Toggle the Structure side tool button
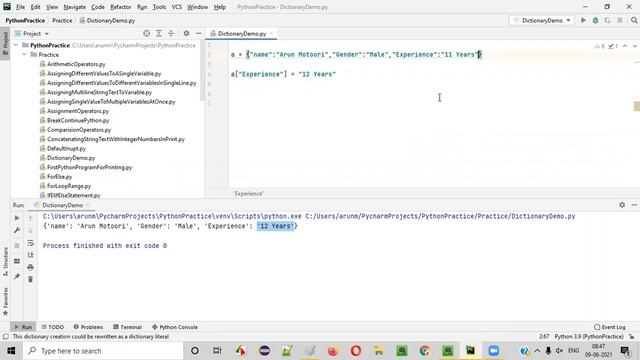 (5, 261)
